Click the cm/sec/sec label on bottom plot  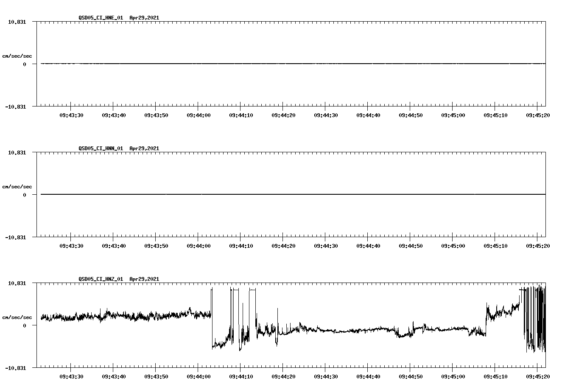(x=17, y=317)
